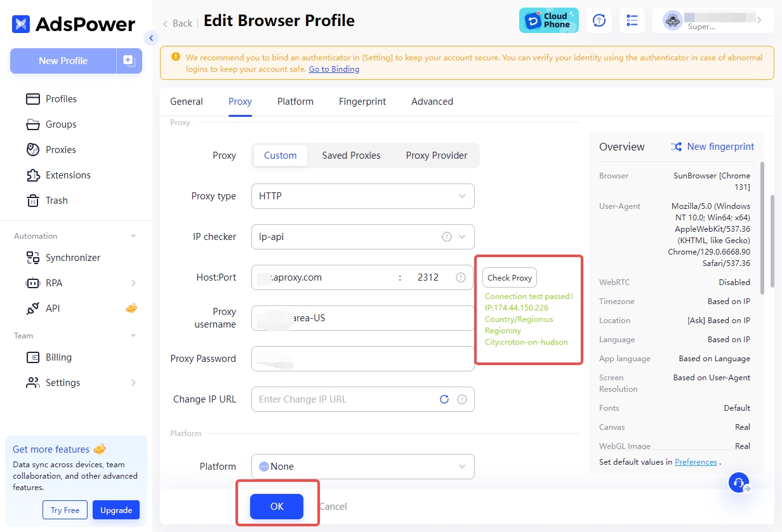Switch to the Platform tab
782x532 pixels.
point(295,102)
